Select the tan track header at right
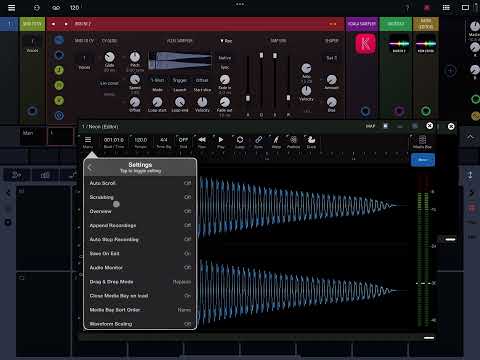Image resolution: width=480 pixels, height=360 pixels. point(426,24)
